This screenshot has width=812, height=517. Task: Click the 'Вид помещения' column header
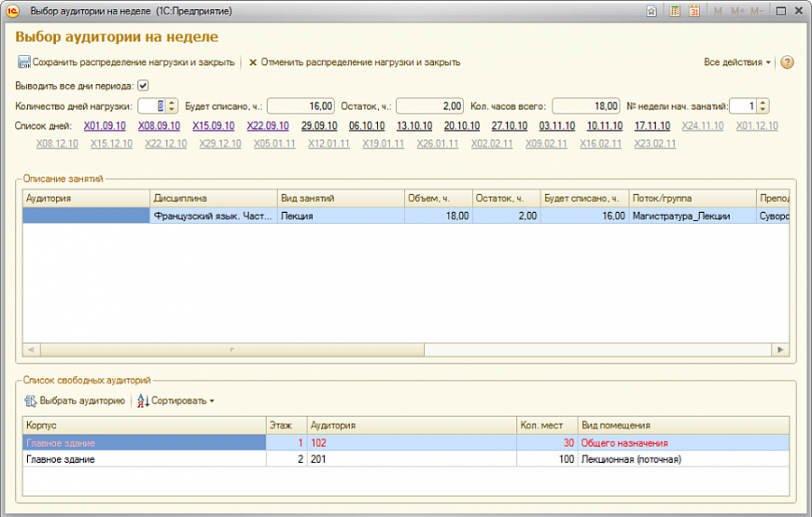[684, 425]
